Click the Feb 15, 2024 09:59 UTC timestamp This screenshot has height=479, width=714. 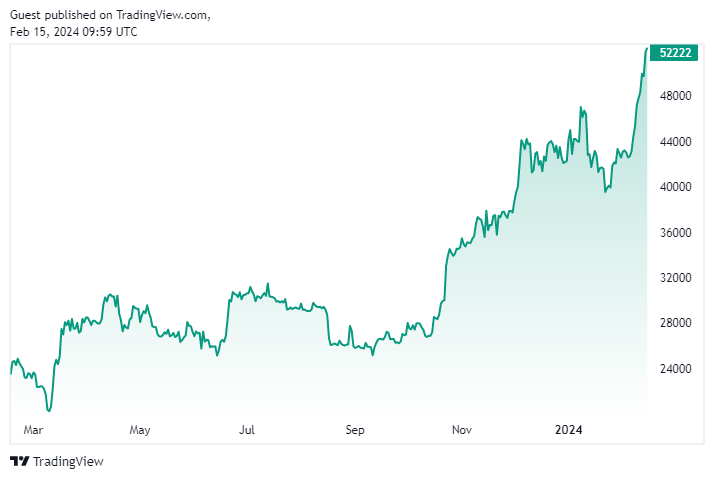74,31
